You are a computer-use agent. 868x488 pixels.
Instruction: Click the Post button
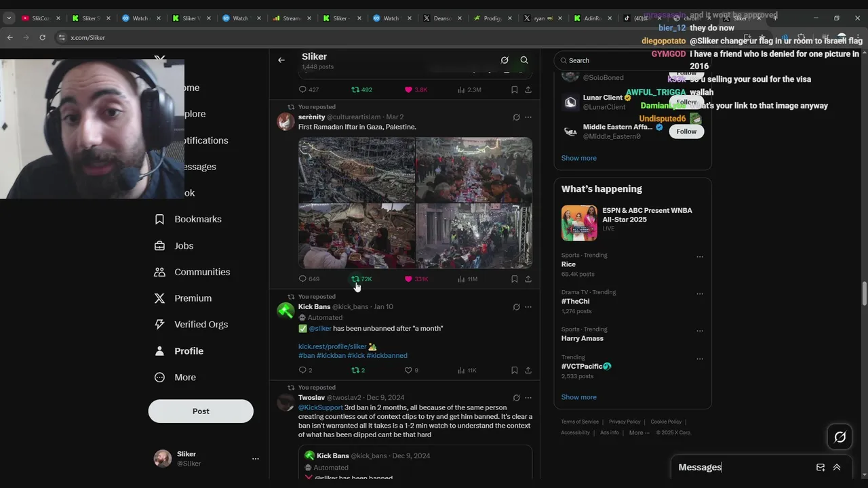pyautogui.click(x=201, y=411)
